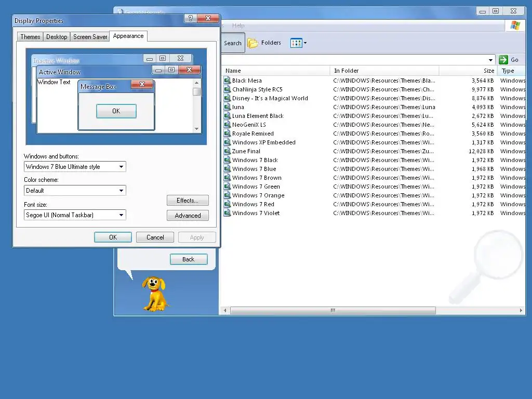
Task: Click 'Window Text' in the preview
Action: pos(54,82)
